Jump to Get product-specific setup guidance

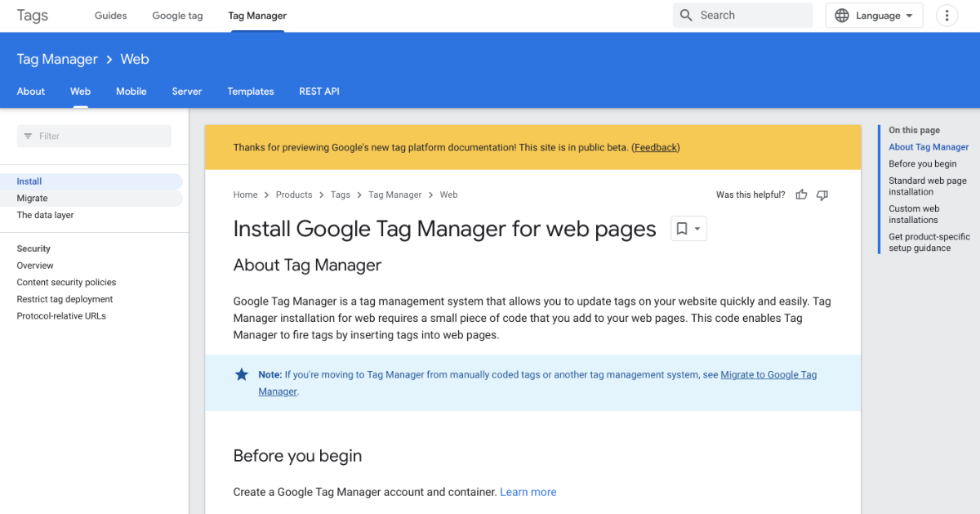pyautogui.click(x=929, y=243)
